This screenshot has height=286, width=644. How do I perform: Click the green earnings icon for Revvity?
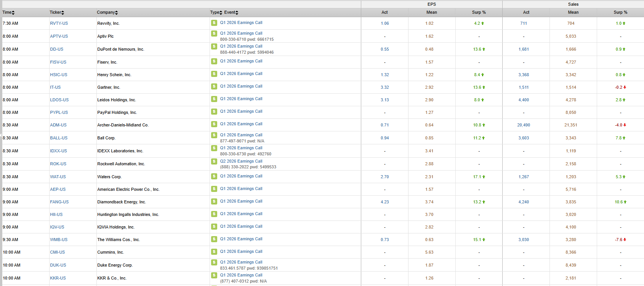click(214, 23)
